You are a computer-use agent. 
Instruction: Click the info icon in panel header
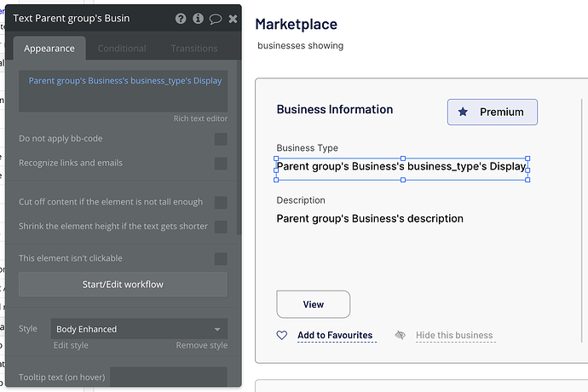[x=198, y=19]
